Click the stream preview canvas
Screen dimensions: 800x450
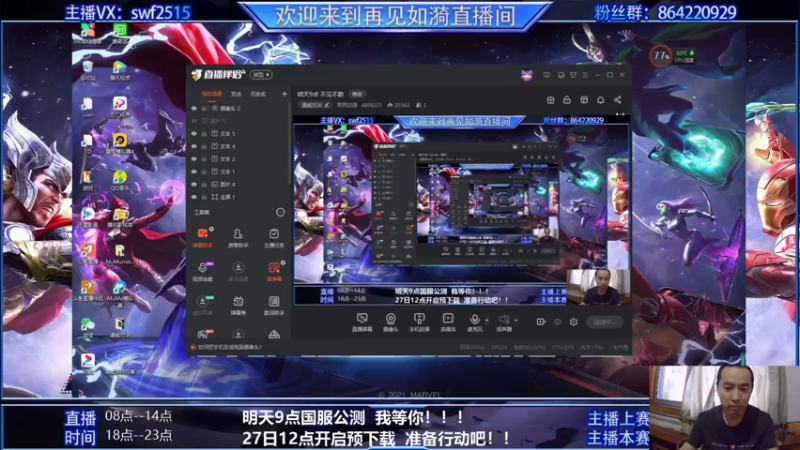point(462,210)
